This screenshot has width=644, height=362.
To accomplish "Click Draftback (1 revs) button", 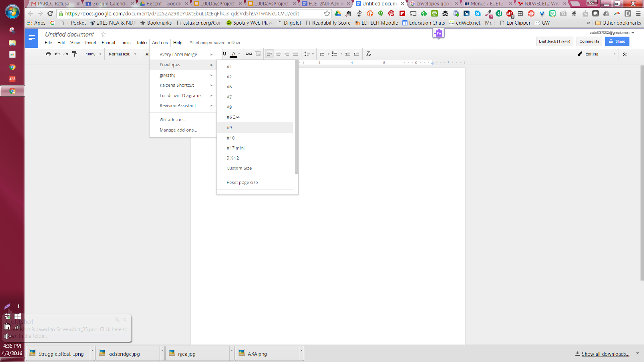I will [x=554, y=41].
